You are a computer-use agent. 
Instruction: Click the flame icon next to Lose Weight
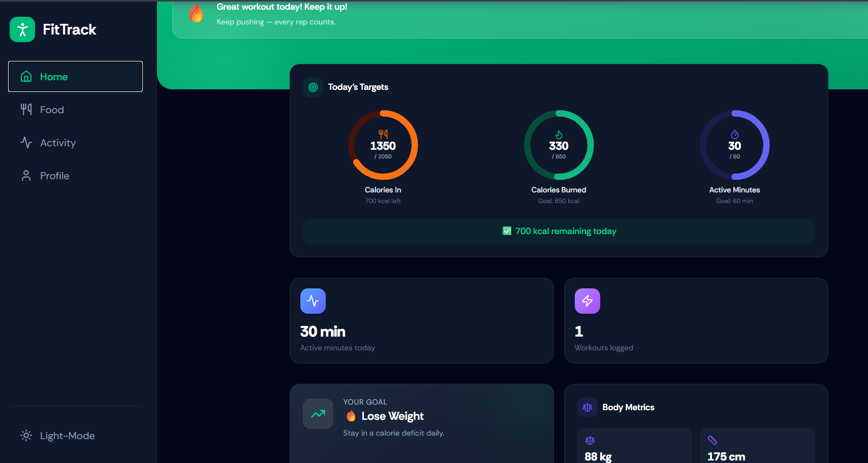tap(351, 416)
